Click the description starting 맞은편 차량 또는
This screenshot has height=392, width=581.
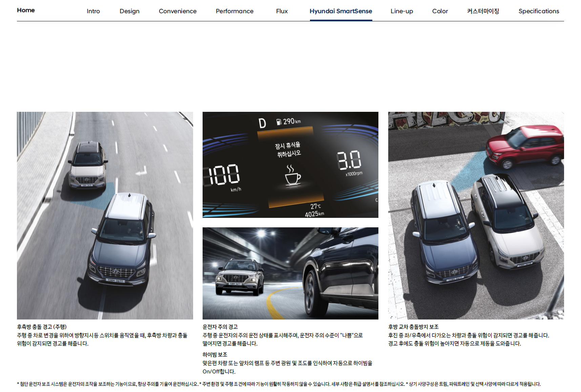287,367
